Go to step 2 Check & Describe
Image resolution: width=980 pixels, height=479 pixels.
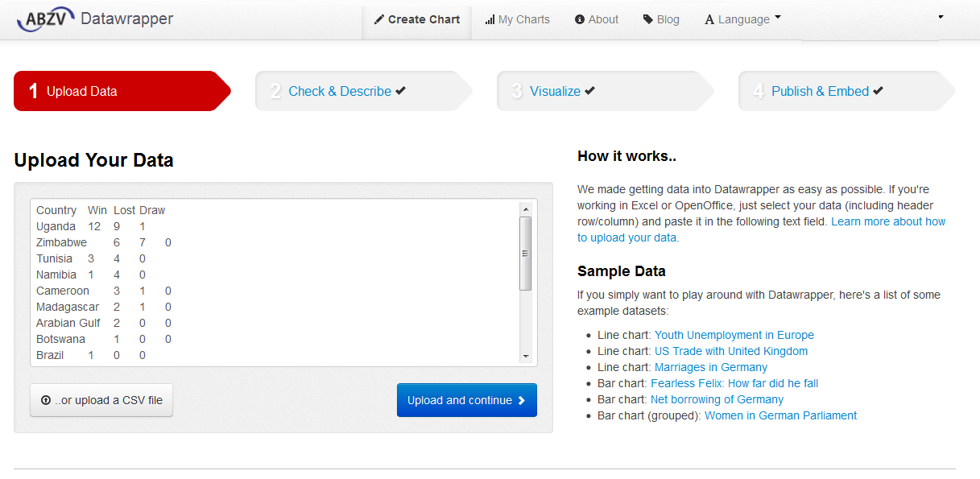click(x=362, y=91)
